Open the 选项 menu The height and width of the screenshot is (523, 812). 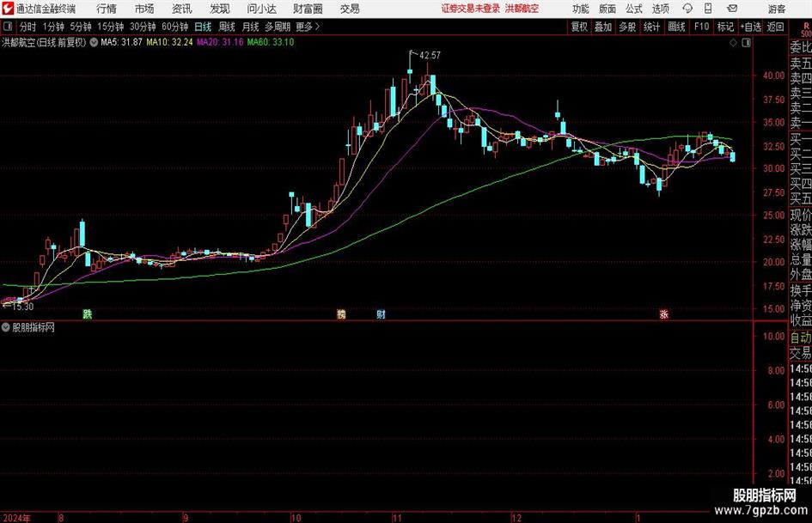point(660,9)
